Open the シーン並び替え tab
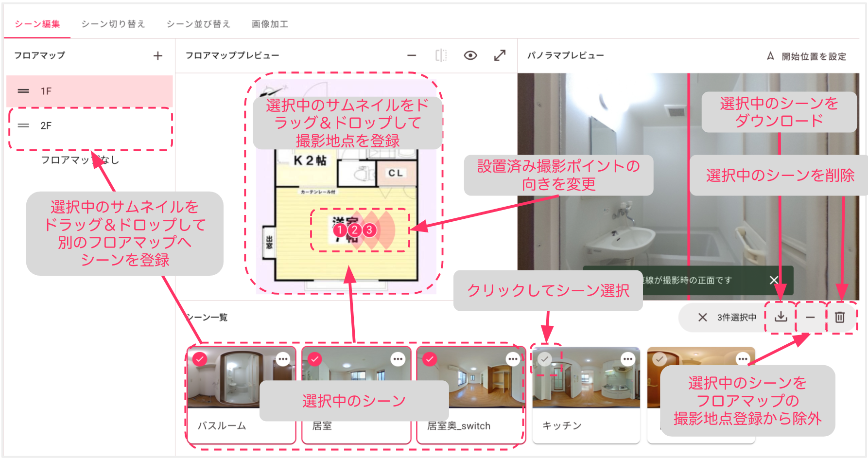 [x=198, y=24]
